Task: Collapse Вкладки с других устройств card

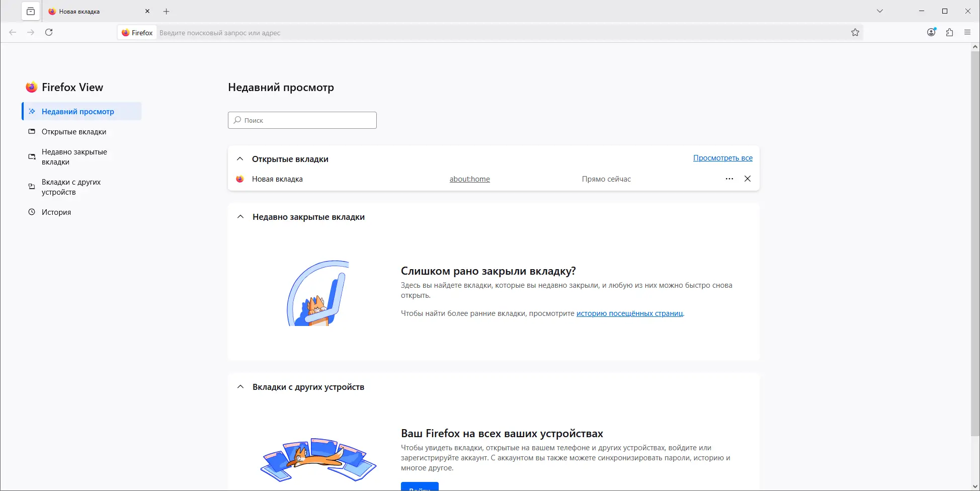Action: coord(240,387)
